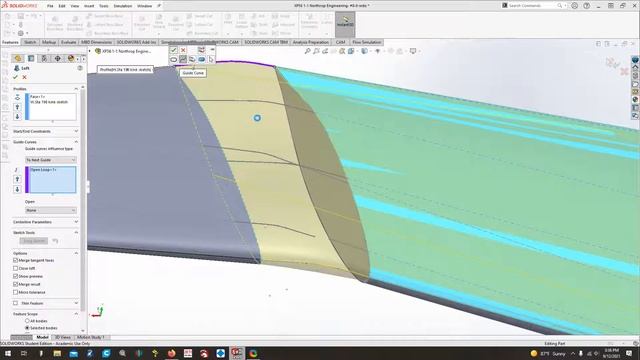
Task: Toggle Micro tolerance checkbox
Action: tap(16, 292)
